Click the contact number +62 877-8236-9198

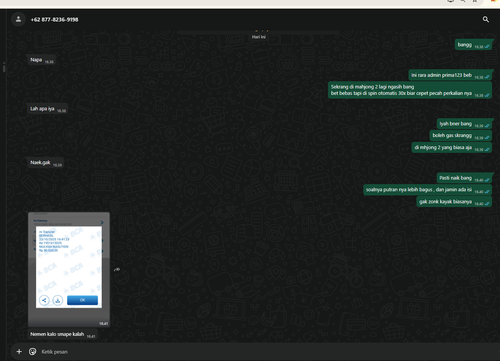coord(54,20)
